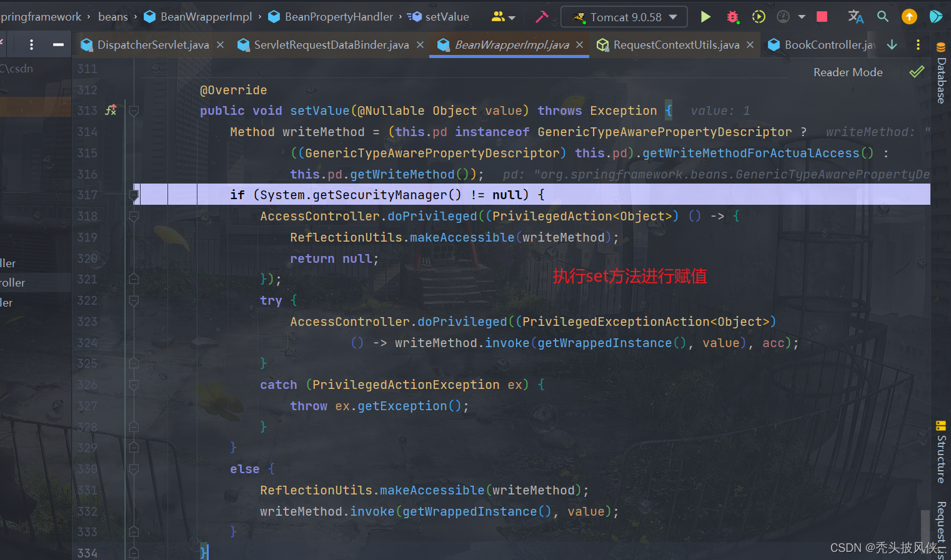Click the override gutter icon on line 313

[x=111, y=111]
